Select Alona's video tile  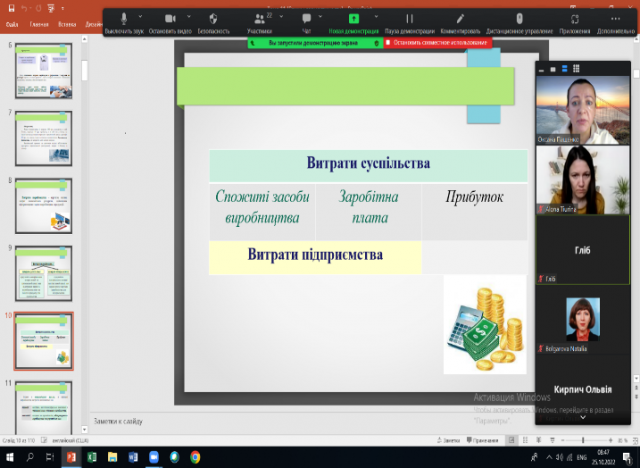583,180
